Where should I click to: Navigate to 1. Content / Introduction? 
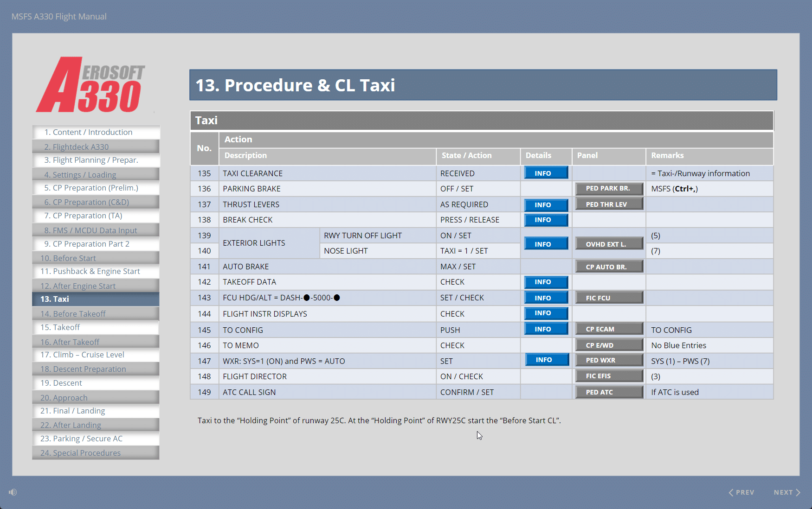click(x=96, y=132)
